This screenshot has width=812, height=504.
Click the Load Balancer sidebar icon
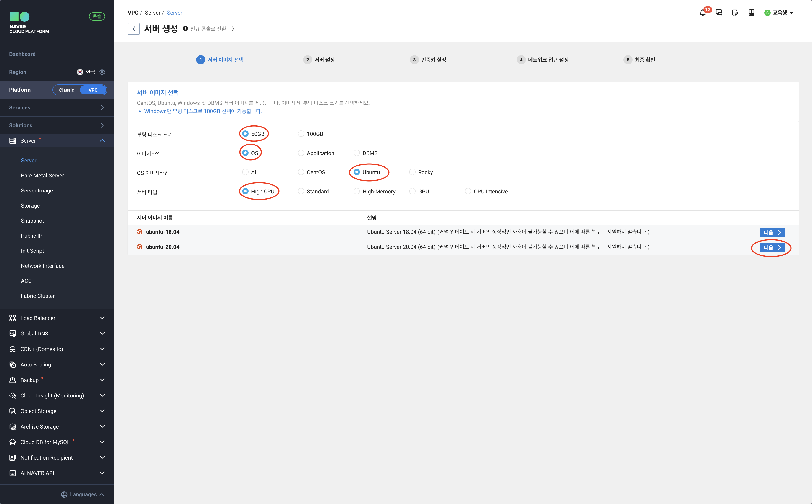coord(13,318)
